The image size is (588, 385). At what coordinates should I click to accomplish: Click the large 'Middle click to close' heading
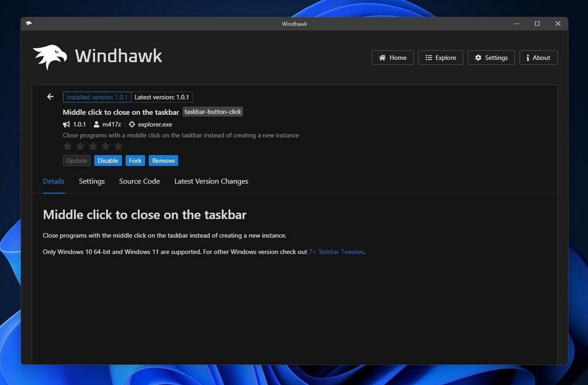coord(145,215)
